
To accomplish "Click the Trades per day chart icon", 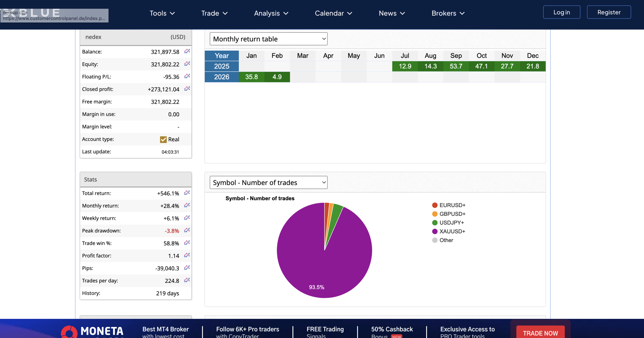I will [187, 280].
